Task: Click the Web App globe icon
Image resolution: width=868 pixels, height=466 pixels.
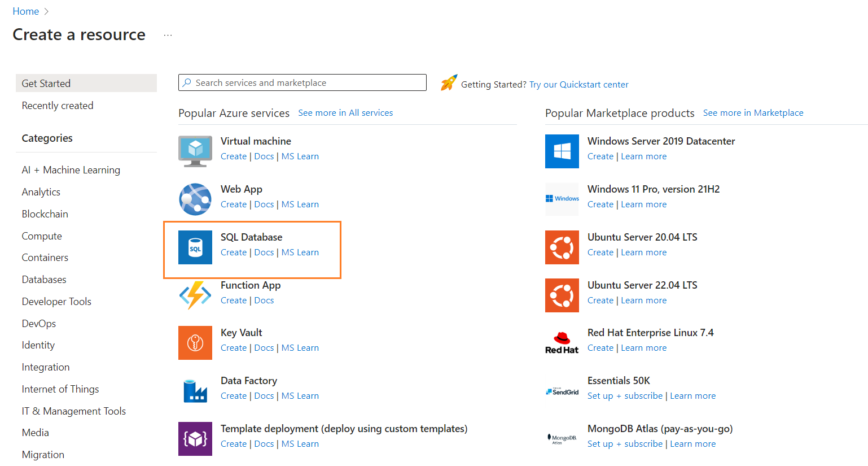Action: point(195,199)
